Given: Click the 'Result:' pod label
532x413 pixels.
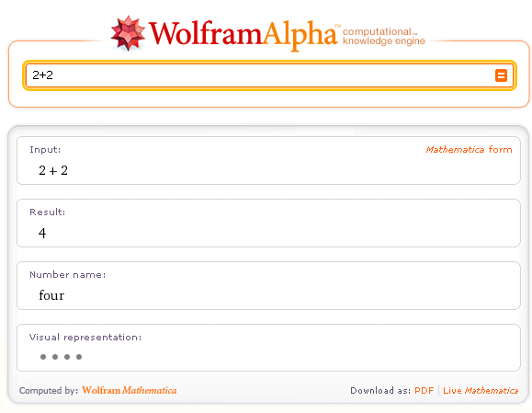Looking at the screenshot, I should click(x=48, y=212).
